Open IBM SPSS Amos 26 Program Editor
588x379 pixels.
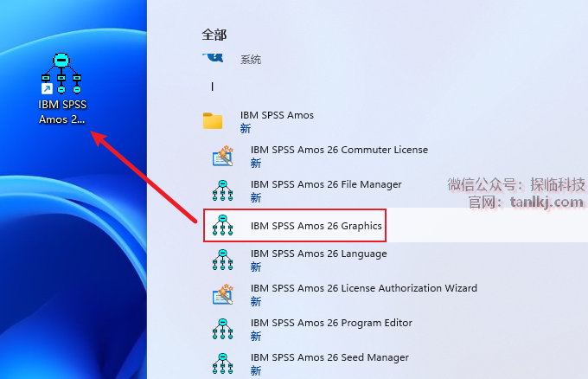click(x=331, y=323)
